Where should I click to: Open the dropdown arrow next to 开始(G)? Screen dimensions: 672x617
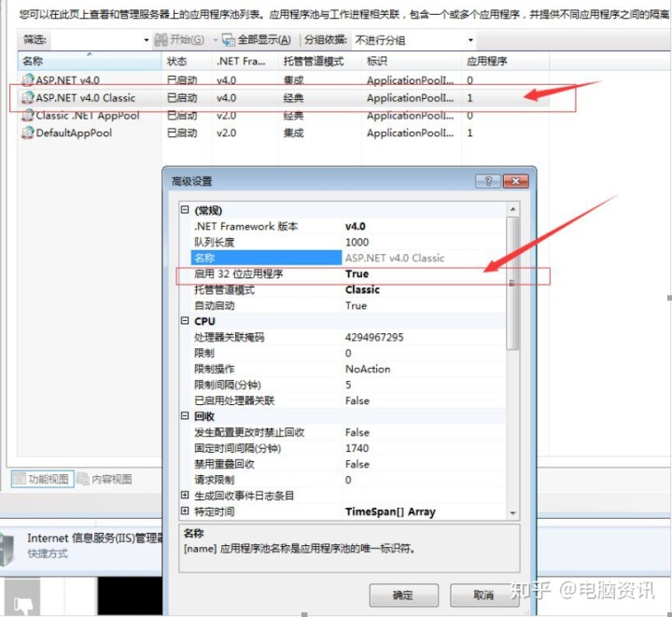coord(216,40)
